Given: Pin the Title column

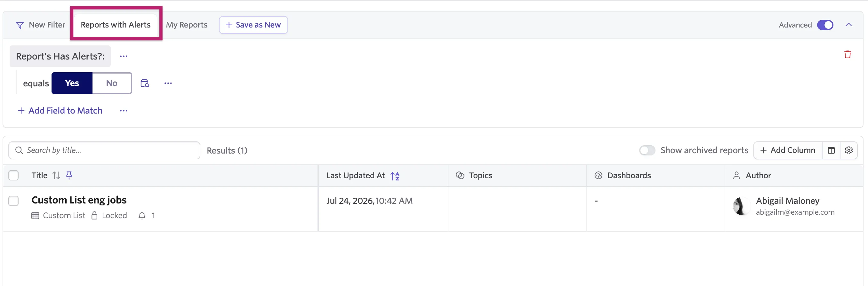Looking at the screenshot, I should [x=69, y=175].
